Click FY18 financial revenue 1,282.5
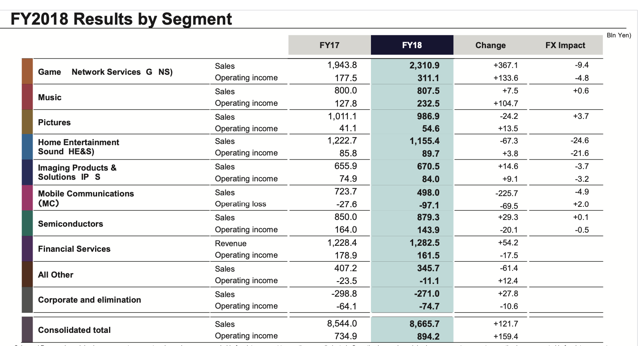The height and width of the screenshot is (346, 644). click(x=424, y=243)
